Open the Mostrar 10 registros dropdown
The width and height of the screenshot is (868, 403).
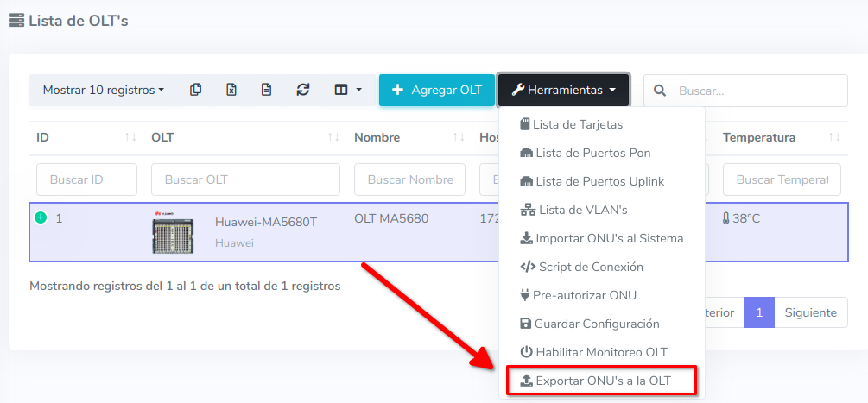[104, 90]
